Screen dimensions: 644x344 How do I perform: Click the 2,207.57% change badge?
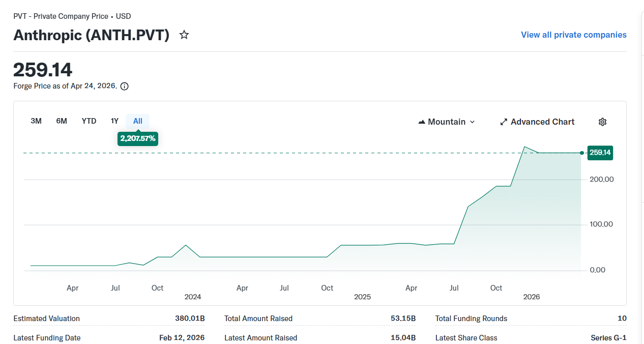click(138, 138)
